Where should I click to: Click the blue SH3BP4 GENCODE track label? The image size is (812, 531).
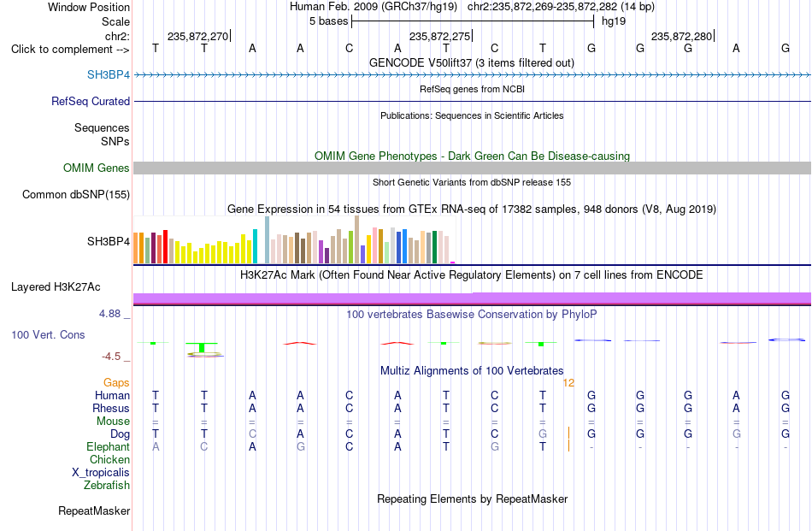(x=109, y=74)
